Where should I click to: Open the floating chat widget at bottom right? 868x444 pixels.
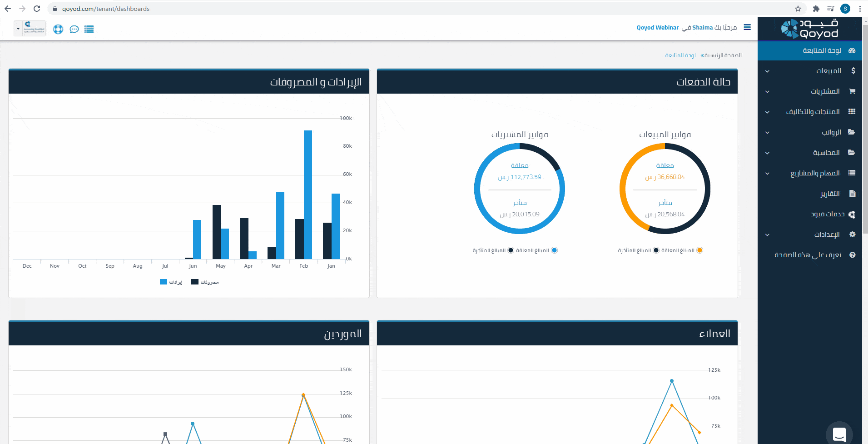pyautogui.click(x=839, y=434)
